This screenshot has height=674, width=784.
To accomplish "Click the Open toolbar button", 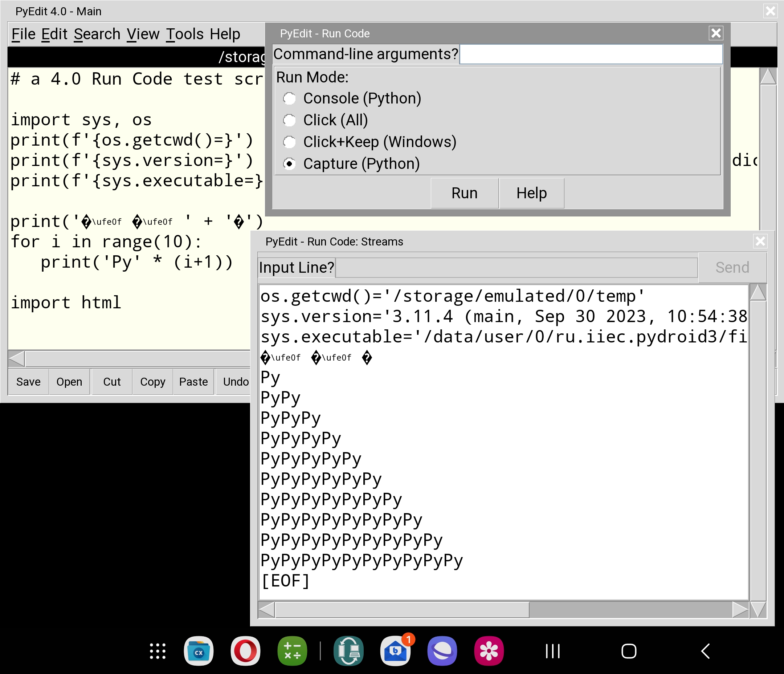I will pos(69,382).
